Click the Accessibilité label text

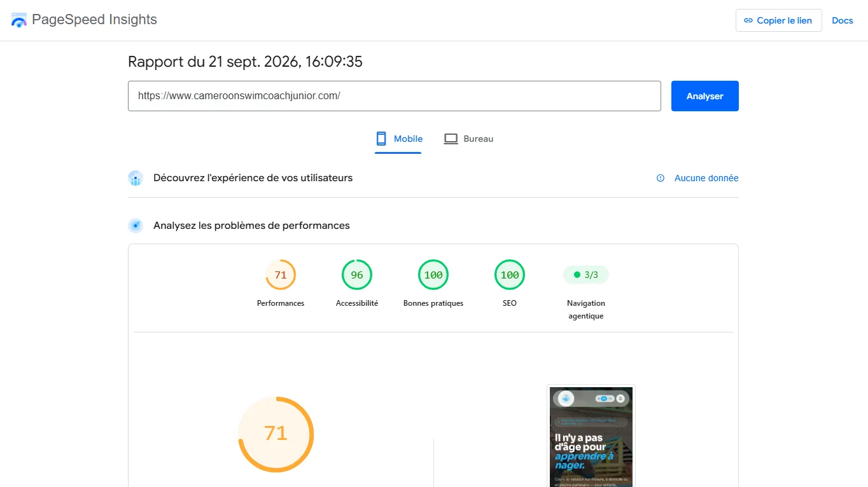357,303
